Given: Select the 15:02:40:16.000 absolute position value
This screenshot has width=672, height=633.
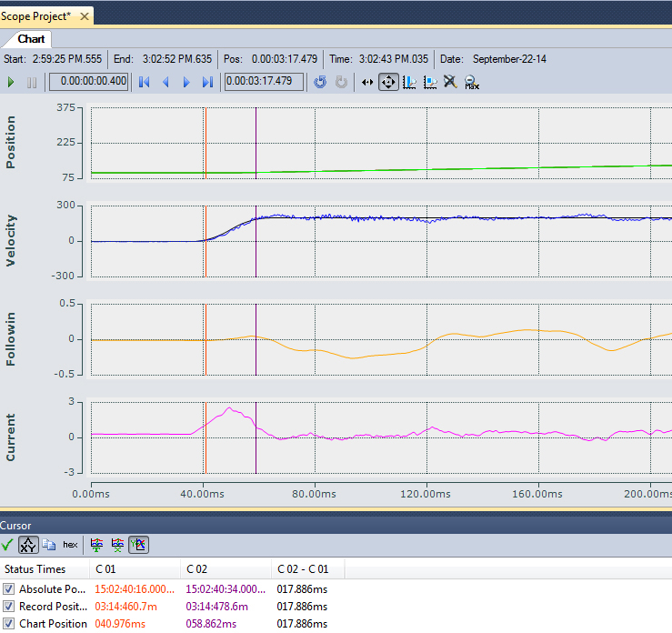Looking at the screenshot, I should [x=135, y=589].
